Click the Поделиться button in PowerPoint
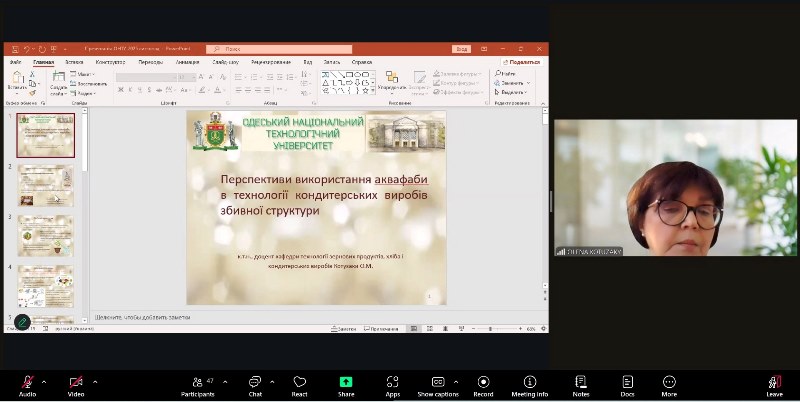The image size is (800, 402). point(520,62)
